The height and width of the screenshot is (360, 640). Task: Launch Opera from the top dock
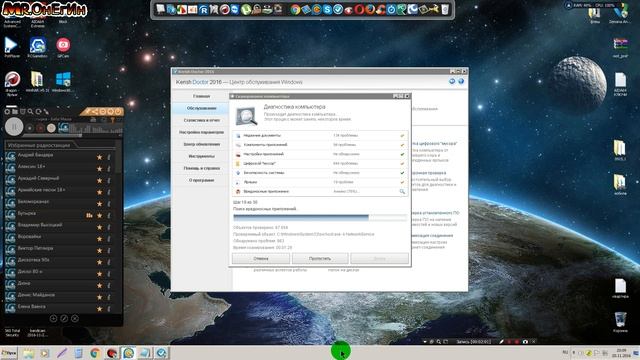pyautogui.click(x=359, y=9)
